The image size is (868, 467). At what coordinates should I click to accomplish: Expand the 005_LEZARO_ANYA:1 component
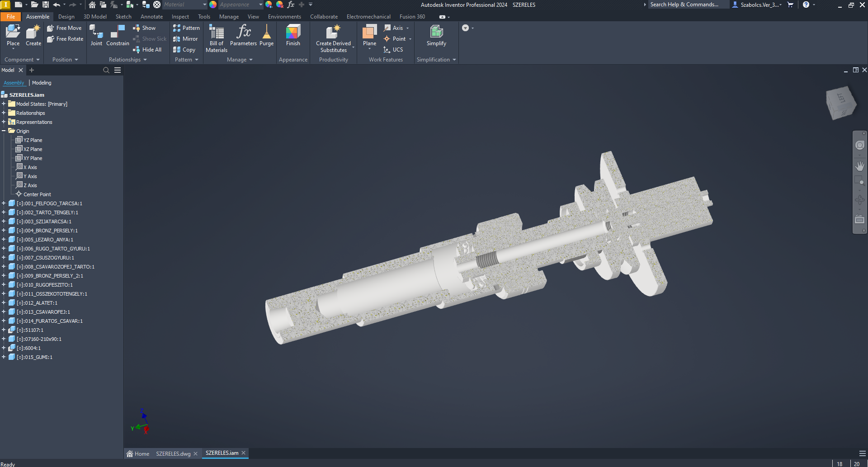4,240
